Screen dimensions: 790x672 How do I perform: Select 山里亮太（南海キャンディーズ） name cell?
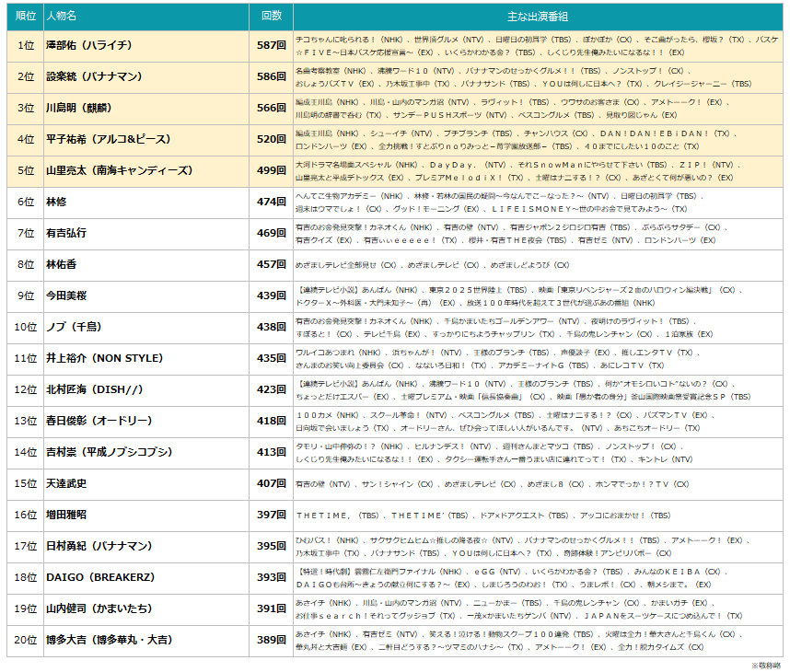pos(118,170)
